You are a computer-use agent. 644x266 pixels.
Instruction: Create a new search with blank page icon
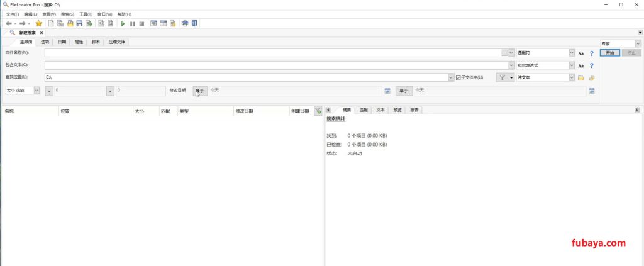52,23
